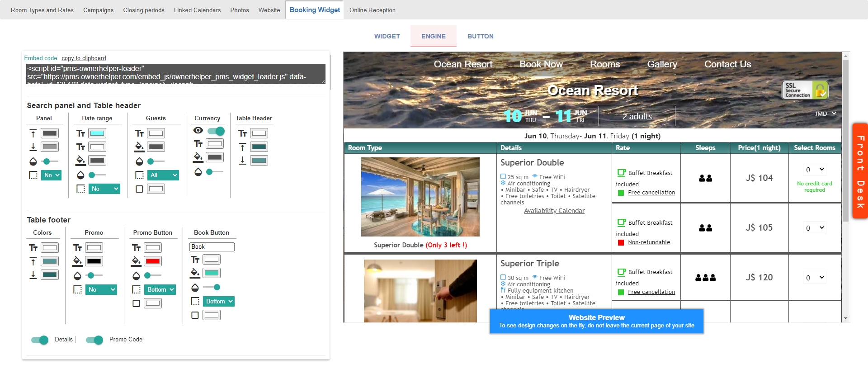This screenshot has width=868, height=369.
Task: Click the Book Button border dotted-square icon
Action: (195, 301)
